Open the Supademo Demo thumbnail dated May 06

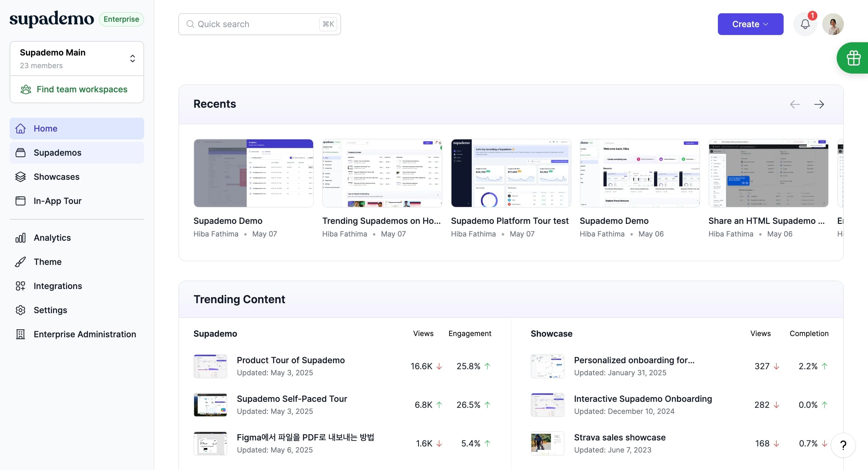pyautogui.click(x=640, y=173)
